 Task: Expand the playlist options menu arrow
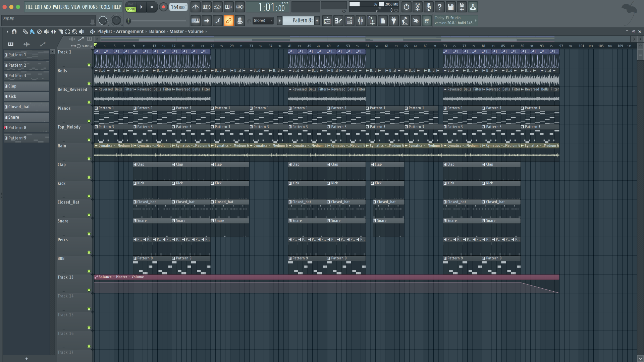7,32
